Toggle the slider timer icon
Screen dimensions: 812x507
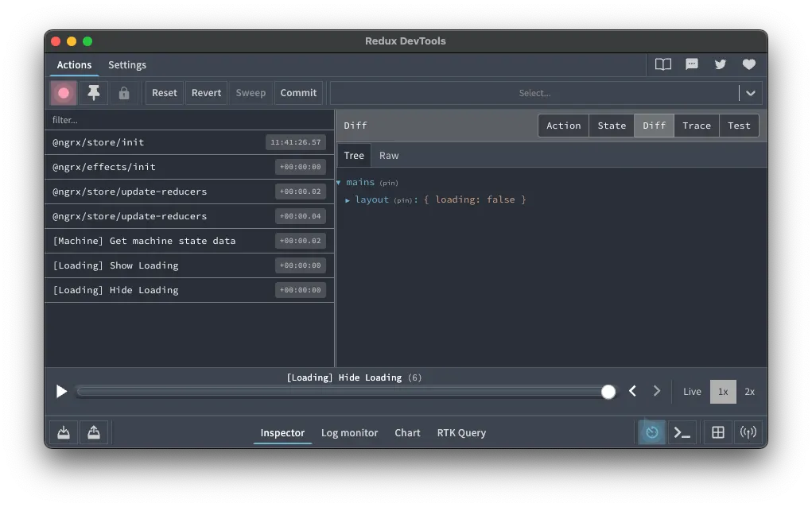(x=652, y=432)
